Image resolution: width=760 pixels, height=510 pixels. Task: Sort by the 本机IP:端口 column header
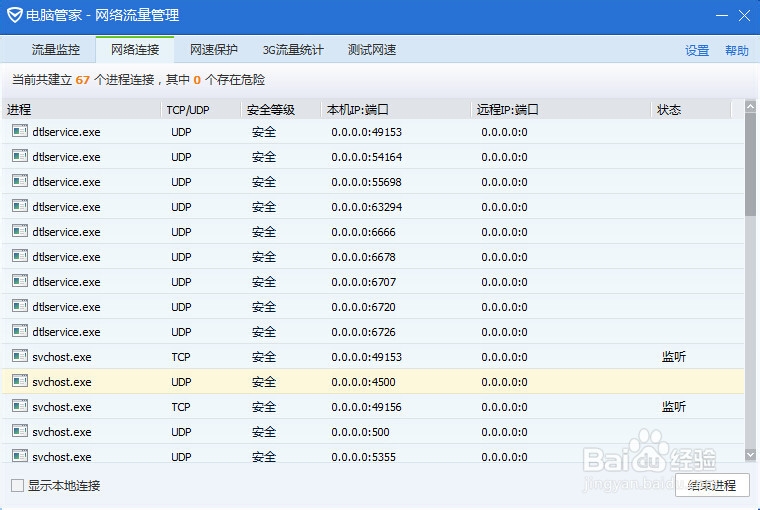click(396, 110)
